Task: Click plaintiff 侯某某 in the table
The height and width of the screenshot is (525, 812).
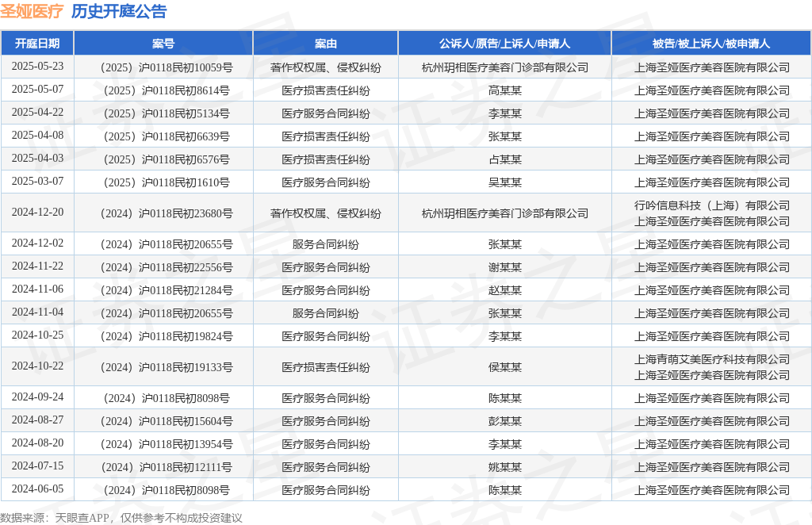Action: [x=504, y=367]
